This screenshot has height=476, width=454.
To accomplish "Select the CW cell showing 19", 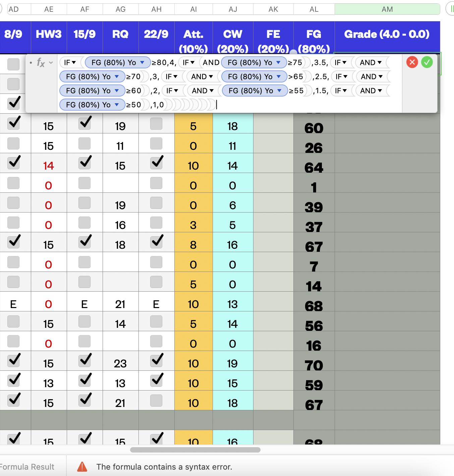I will coord(233,361).
